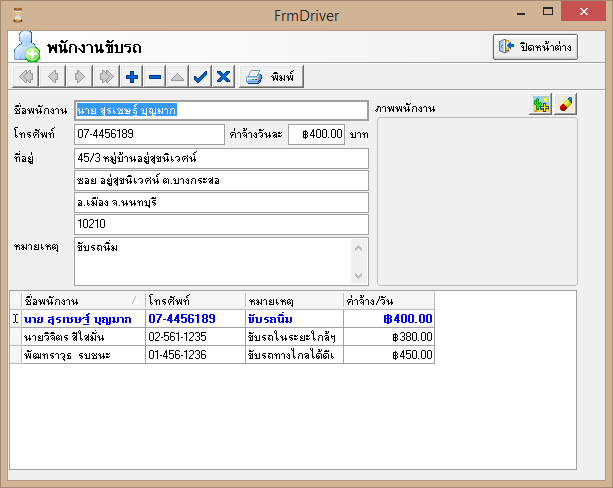This screenshot has width=613, height=488.
Task: Click remark cell ขับรถทางไกลได้ดี
Action: pos(294,355)
